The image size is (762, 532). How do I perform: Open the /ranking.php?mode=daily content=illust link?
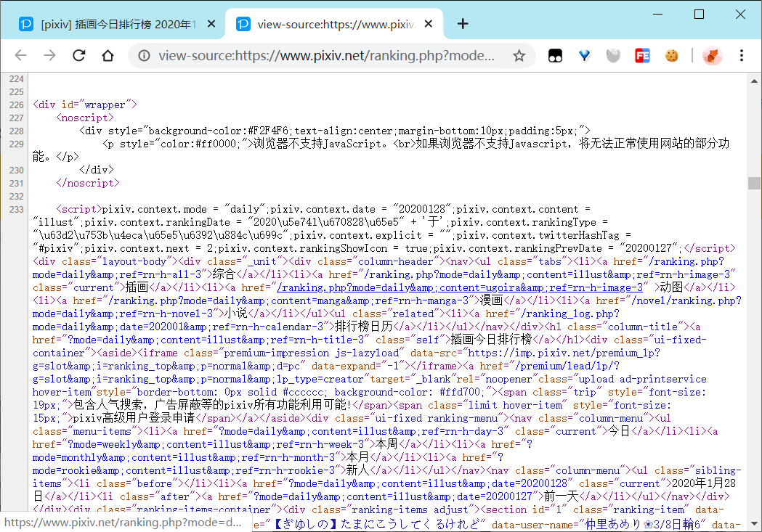pos(547,274)
